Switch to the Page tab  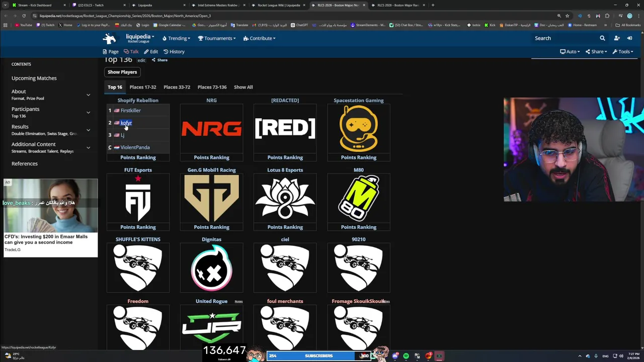coord(111,52)
